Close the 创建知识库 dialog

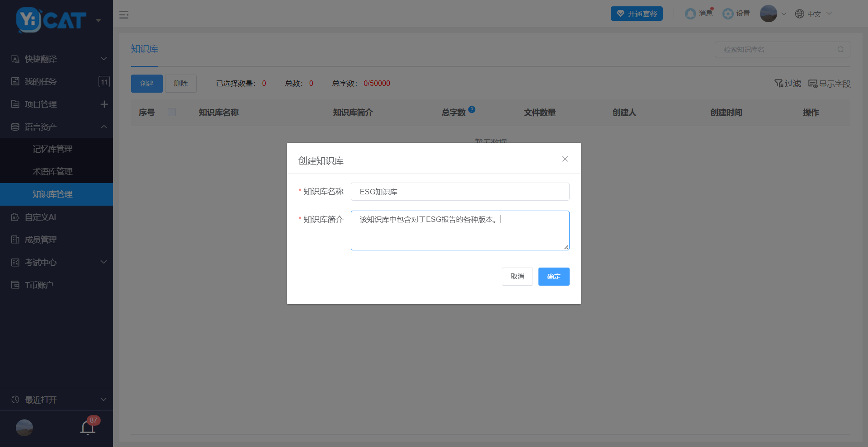(565, 159)
